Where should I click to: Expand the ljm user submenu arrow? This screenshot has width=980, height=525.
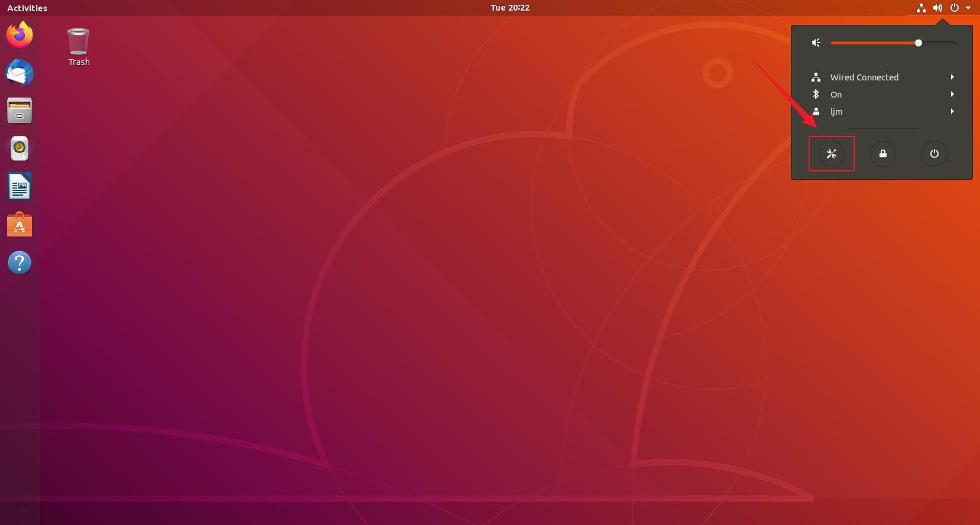(952, 111)
